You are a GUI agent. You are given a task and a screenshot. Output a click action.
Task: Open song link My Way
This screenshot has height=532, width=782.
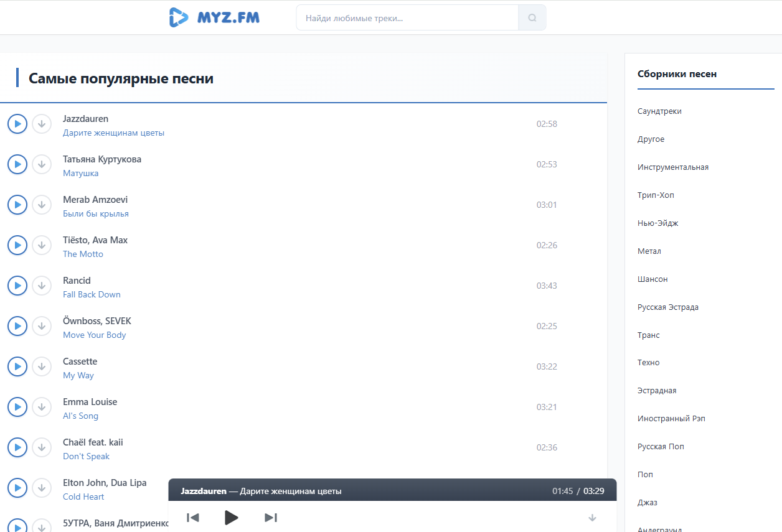[x=78, y=376]
